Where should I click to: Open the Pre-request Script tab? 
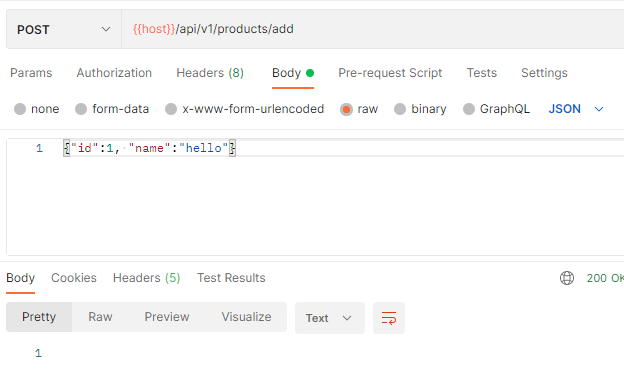(x=390, y=73)
